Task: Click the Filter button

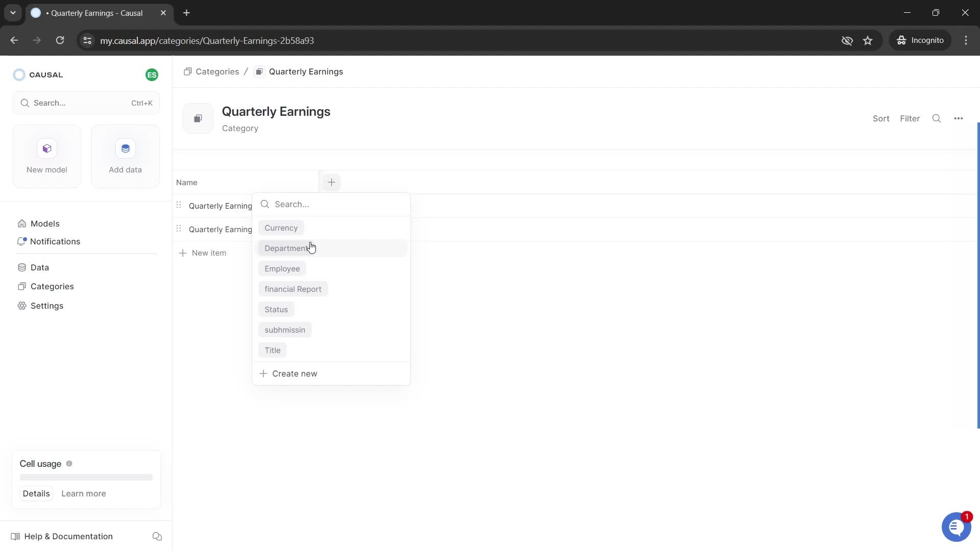Action: tap(910, 118)
